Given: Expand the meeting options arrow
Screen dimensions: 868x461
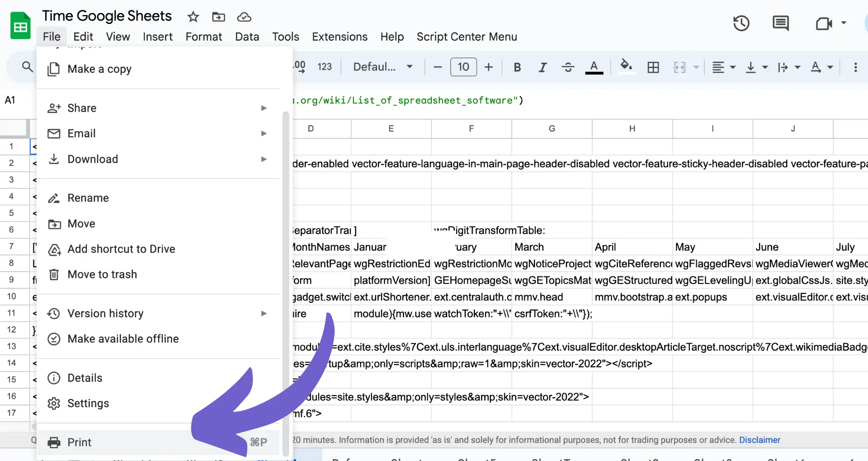Looking at the screenshot, I should click(x=844, y=23).
